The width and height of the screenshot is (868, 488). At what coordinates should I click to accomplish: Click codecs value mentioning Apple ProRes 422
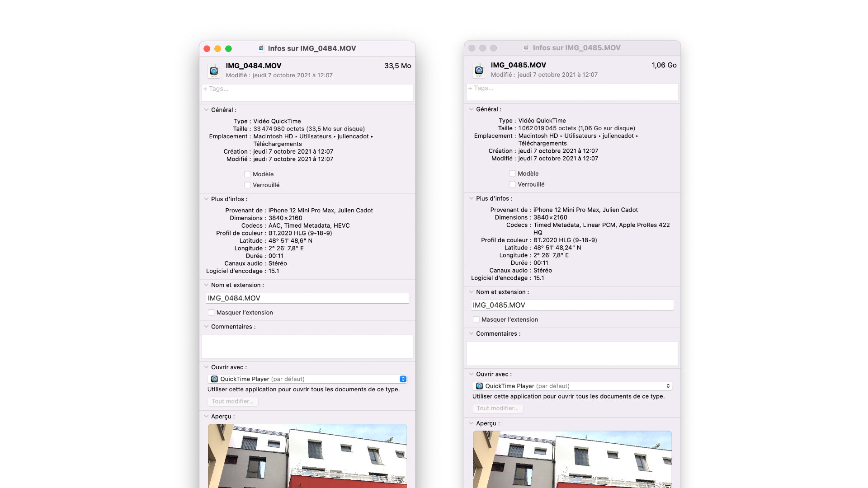[602, 229]
